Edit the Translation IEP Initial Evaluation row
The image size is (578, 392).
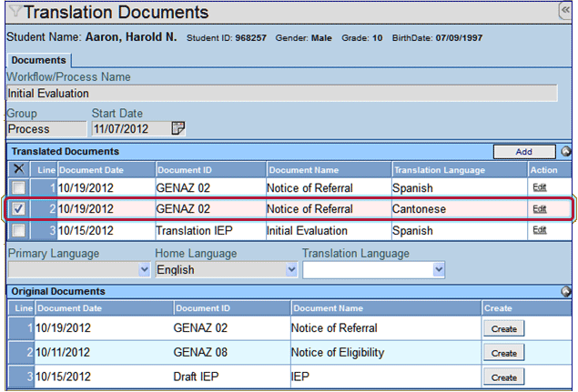[x=540, y=230]
